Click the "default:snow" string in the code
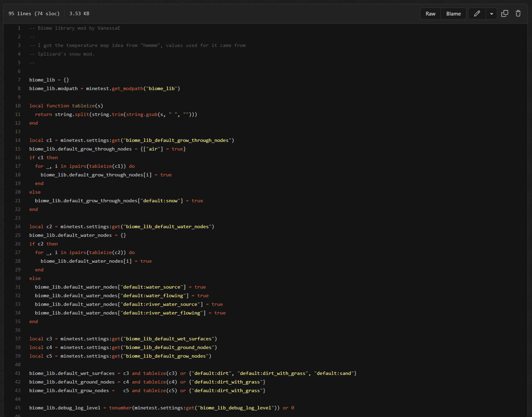The image size is (532, 417). tap(160, 201)
